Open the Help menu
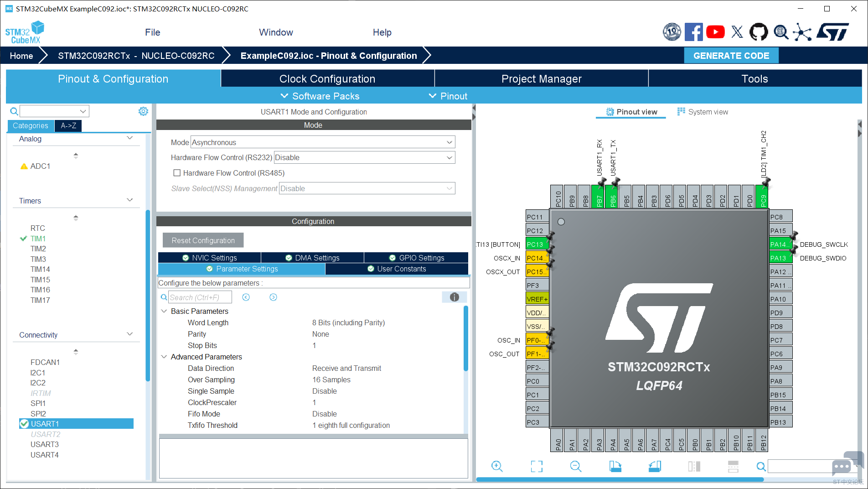This screenshot has height=489, width=868. (382, 32)
